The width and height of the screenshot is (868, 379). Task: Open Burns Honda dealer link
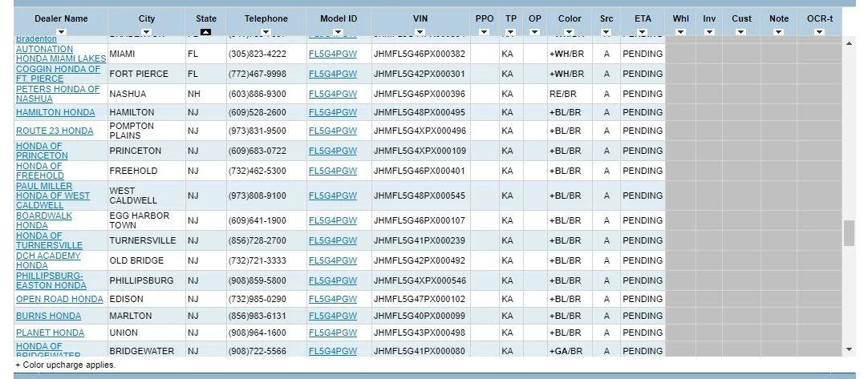pyautogui.click(x=49, y=316)
